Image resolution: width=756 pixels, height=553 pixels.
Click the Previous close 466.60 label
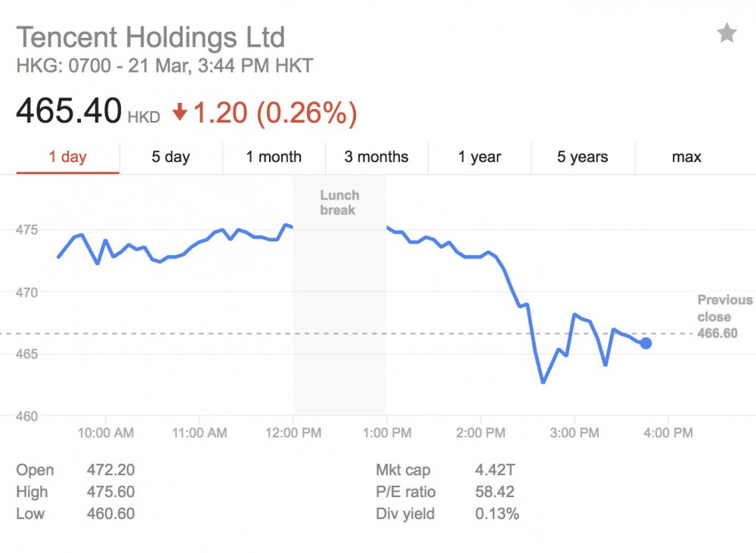tap(724, 317)
